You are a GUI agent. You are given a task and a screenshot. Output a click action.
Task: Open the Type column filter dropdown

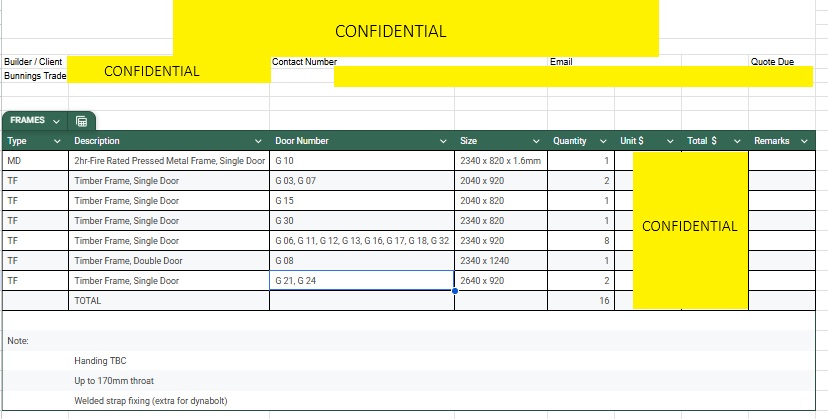point(58,141)
